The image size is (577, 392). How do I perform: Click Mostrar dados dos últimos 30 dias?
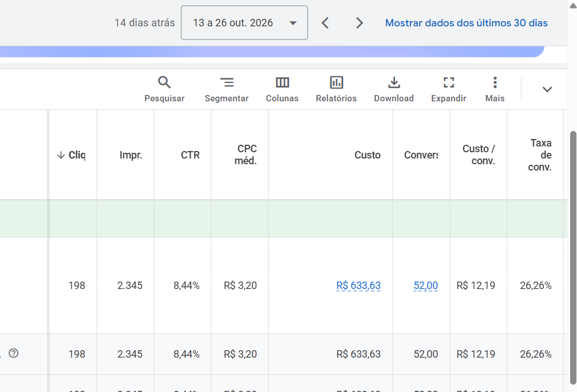[x=466, y=23]
